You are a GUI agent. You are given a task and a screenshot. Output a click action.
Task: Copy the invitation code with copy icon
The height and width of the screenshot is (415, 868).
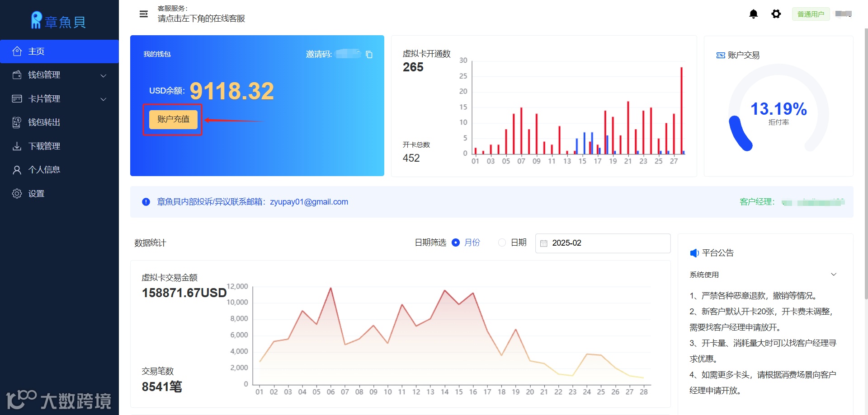369,54
